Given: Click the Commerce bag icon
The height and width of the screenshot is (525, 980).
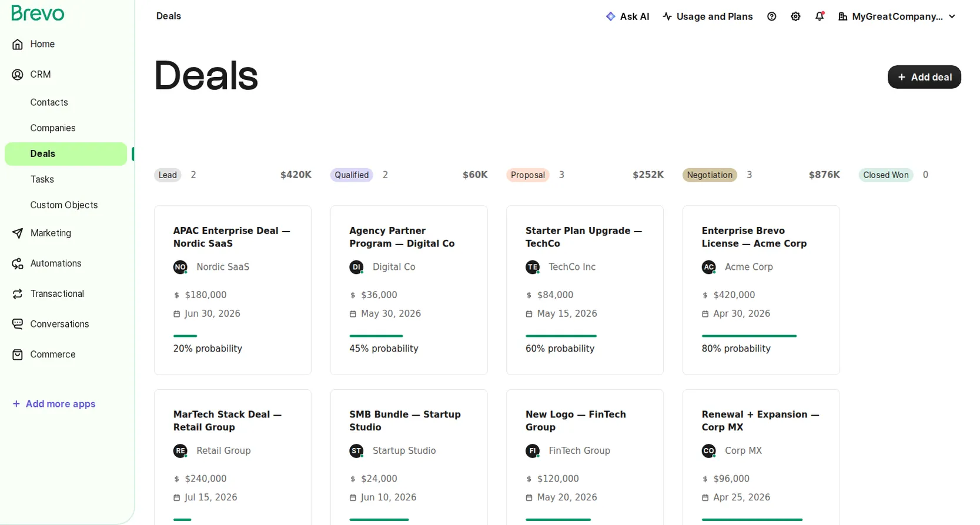Looking at the screenshot, I should pos(18,355).
